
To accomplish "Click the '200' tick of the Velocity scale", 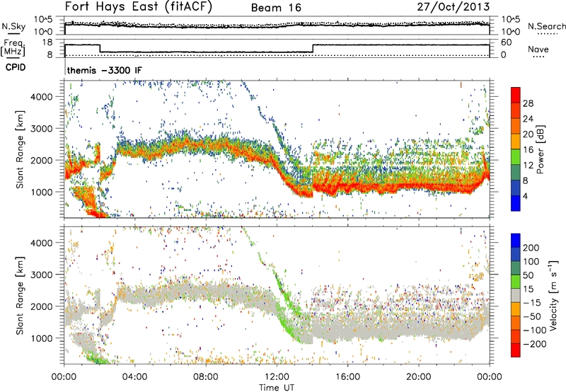I will pos(531,248).
